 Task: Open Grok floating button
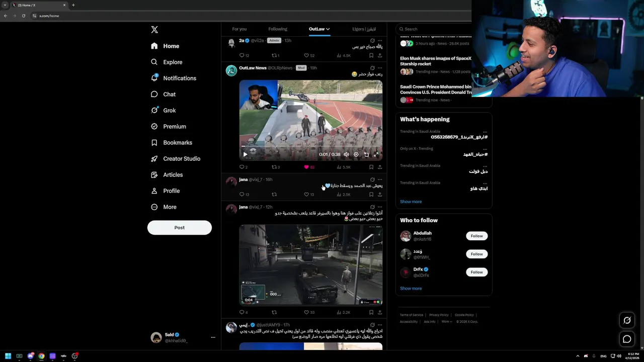(x=627, y=320)
